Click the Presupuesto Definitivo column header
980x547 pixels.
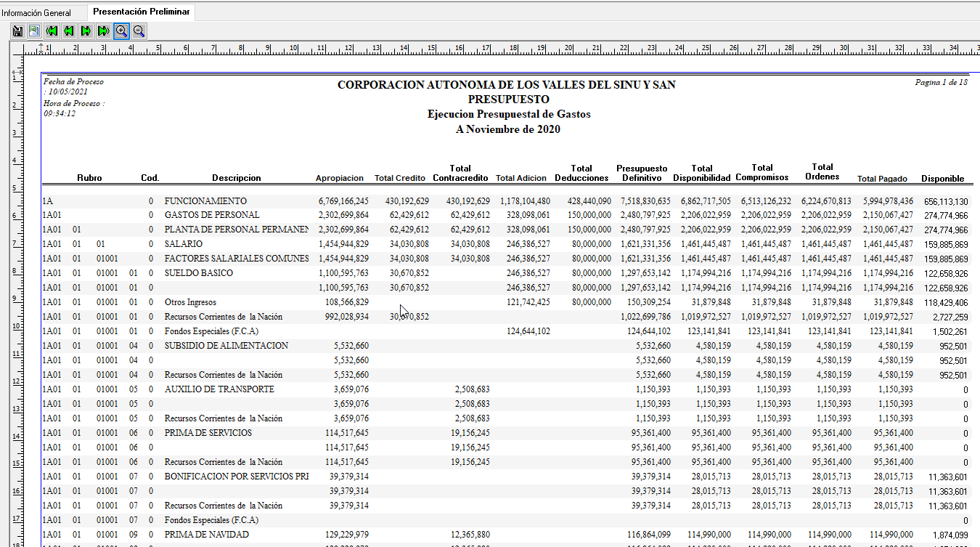[642, 173]
